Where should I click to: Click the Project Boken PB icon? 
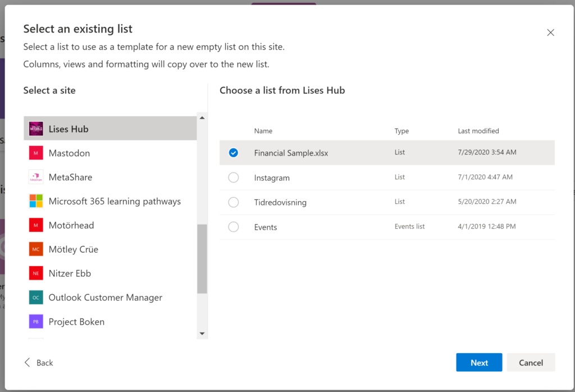point(36,322)
